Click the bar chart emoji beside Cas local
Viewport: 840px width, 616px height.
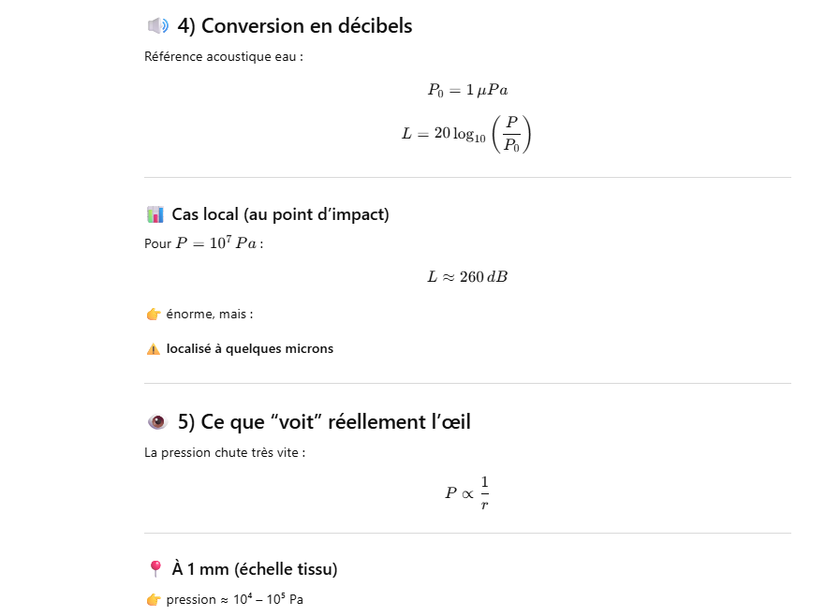(155, 214)
